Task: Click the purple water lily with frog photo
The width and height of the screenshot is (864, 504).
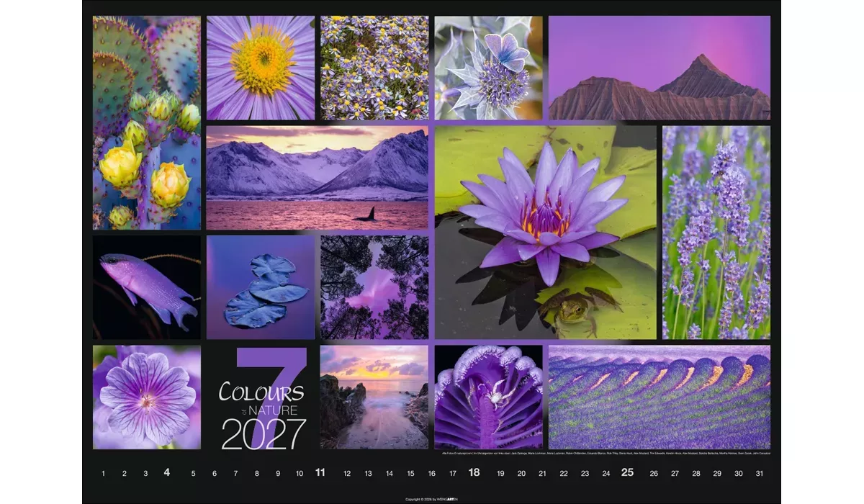Action: pyautogui.click(x=545, y=233)
